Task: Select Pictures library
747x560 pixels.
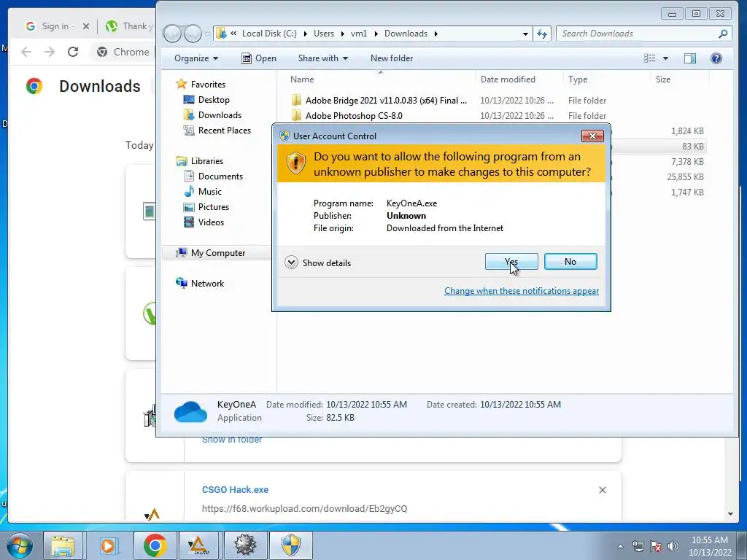Action: click(x=214, y=206)
